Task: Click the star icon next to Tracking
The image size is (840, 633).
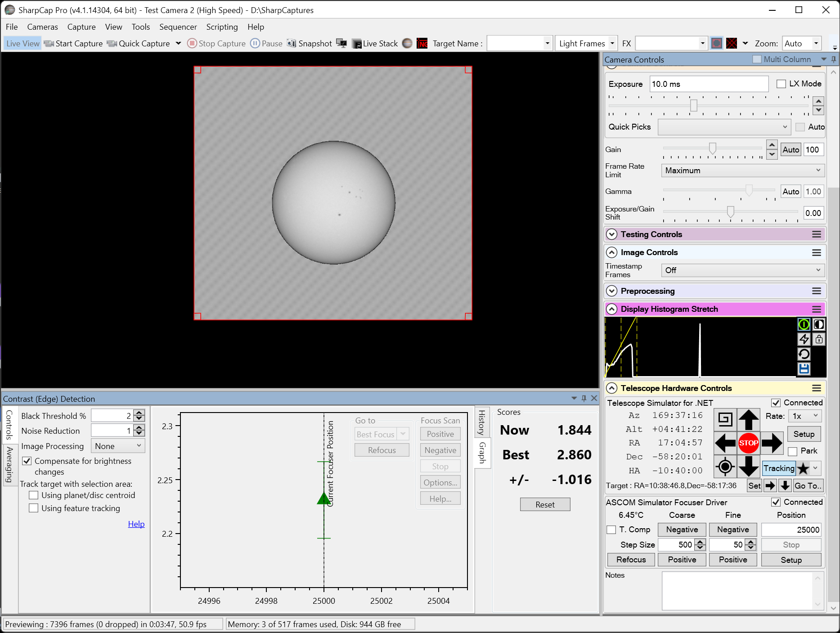Action: pos(803,468)
